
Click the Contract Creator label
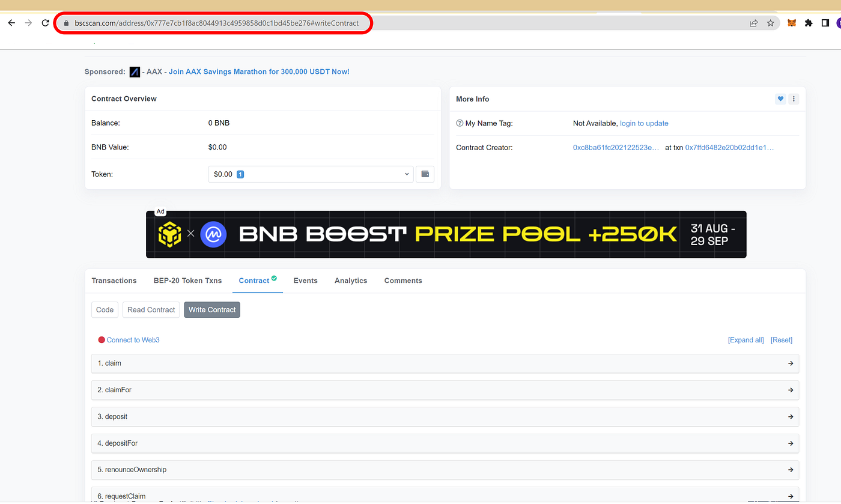(484, 147)
